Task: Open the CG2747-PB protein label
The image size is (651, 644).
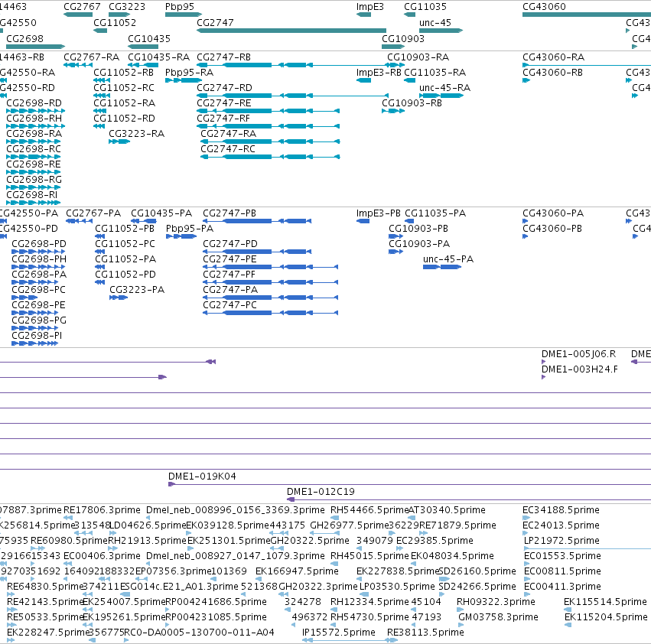Action: pyautogui.click(x=229, y=213)
